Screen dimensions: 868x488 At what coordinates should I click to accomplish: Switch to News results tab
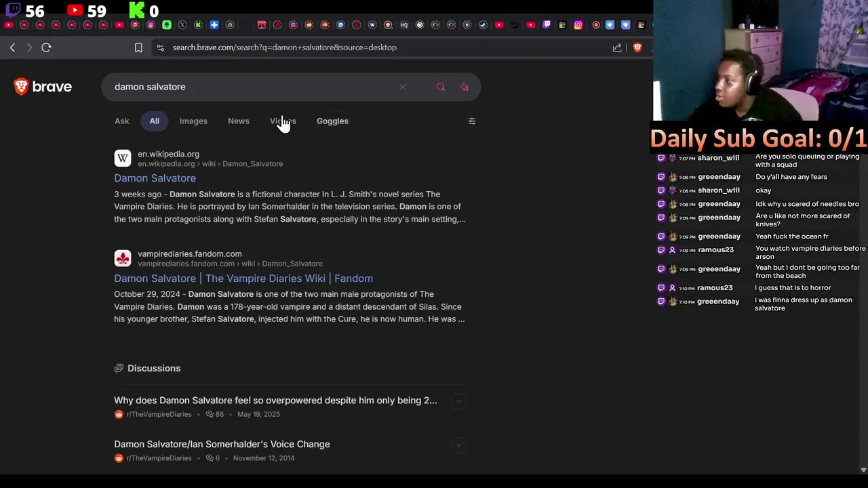tap(239, 121)
